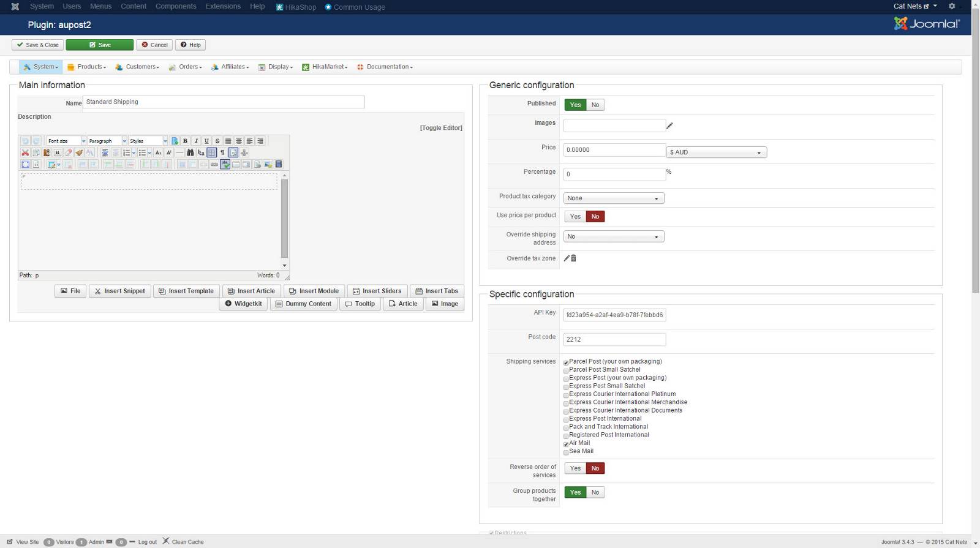Expand the Products dropdown menu

[x=86, y=67]
